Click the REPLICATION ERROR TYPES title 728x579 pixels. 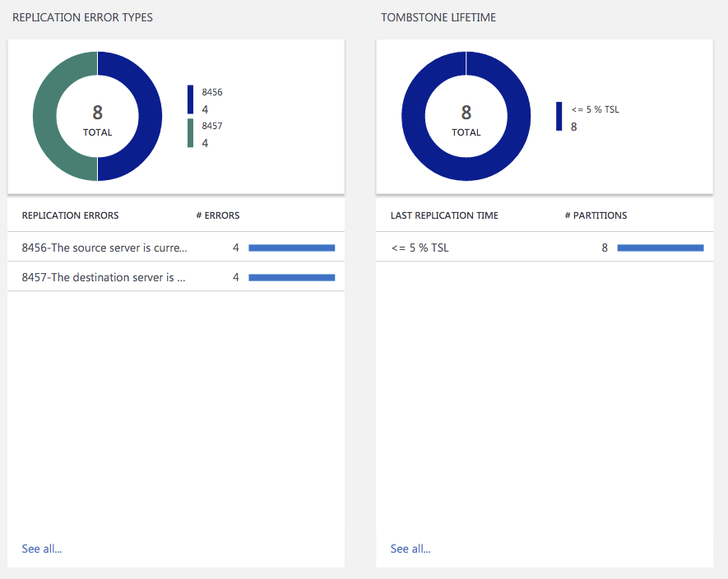[84, 16]
